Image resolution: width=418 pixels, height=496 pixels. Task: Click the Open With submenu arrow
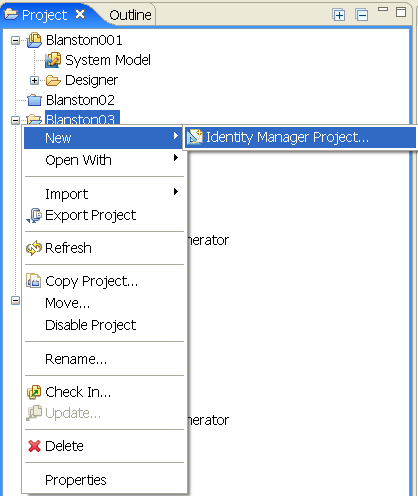click(x=176, y=158)
